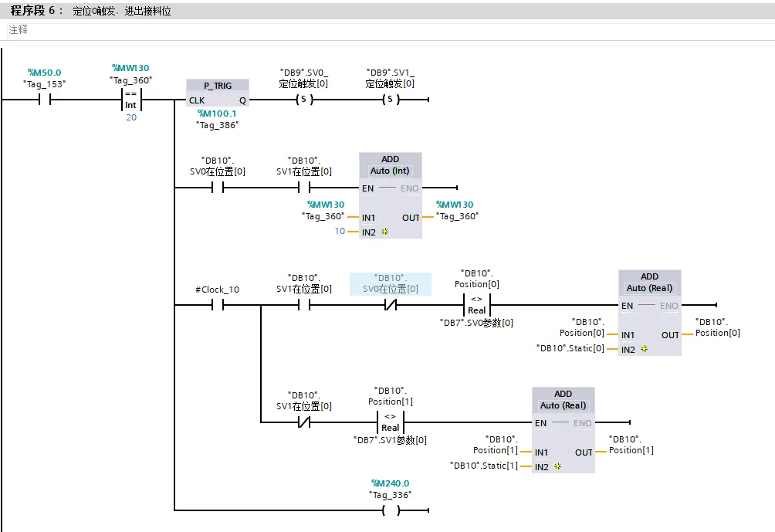
Task: Click the ENO output of ADD Int
Action: pos(409,188)
